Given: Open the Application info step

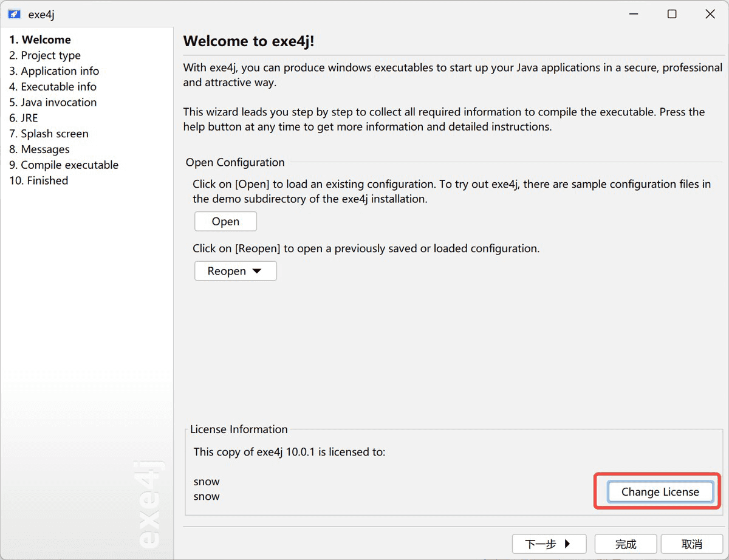Looking at the screenshot, I should [x=54, y=71].
